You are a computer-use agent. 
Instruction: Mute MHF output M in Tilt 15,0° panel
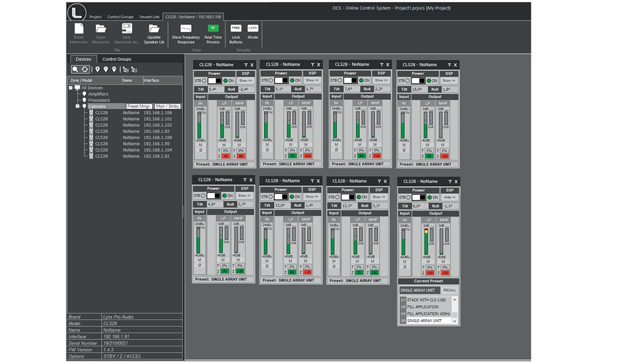coord(442,145)
